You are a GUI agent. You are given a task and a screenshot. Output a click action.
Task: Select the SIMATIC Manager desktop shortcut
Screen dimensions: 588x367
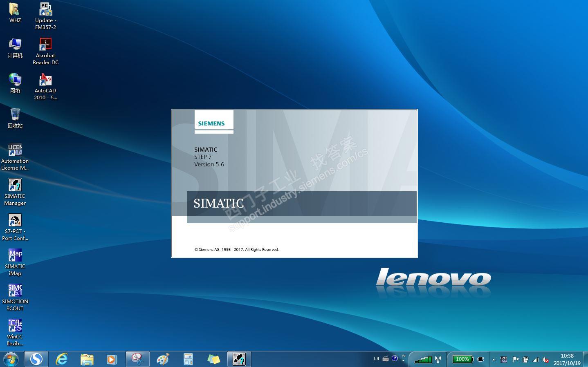[x=15, y=192]
